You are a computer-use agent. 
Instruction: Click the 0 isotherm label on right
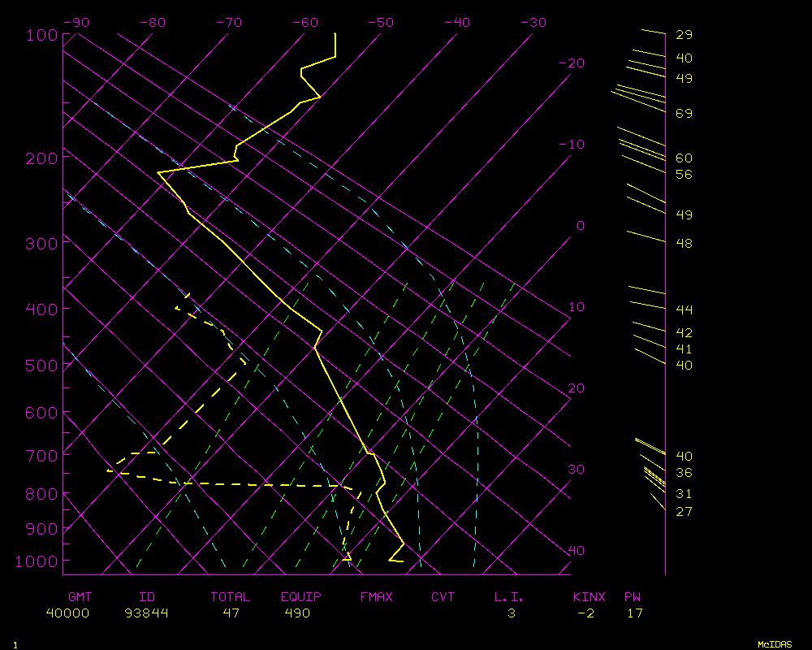580,226
